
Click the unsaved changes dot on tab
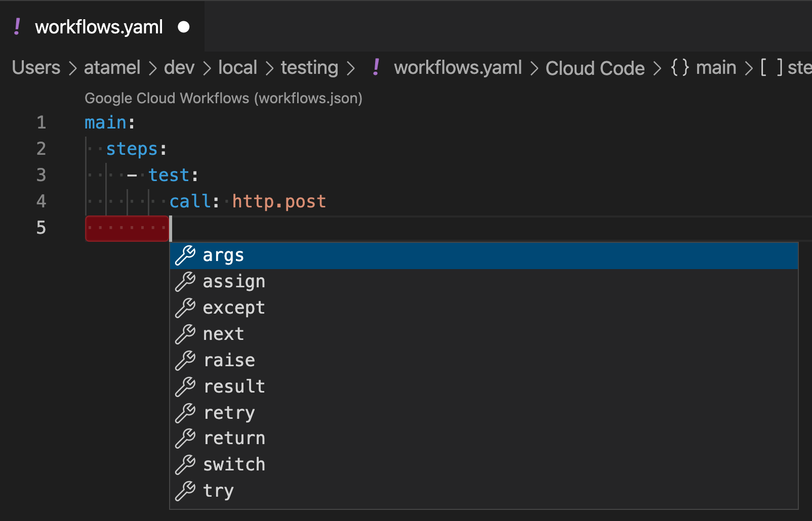tap(184, 27)
